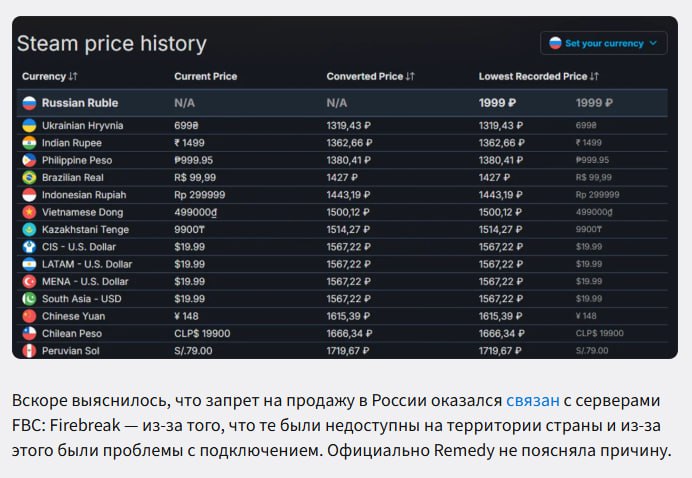Click the Chinese Yuan flag icon
The width and height of the screenshot is (692, 478).
click(29, 316)
